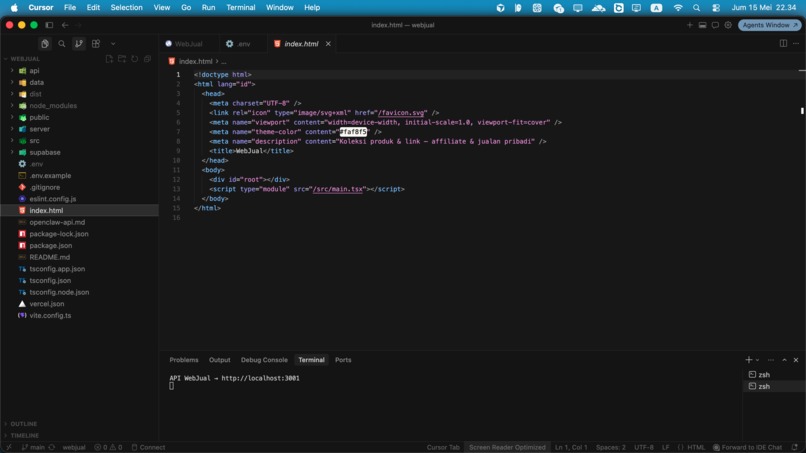Change language mode from HTML
This screenshot has height=453, width=806.
[x=696, y=447]
